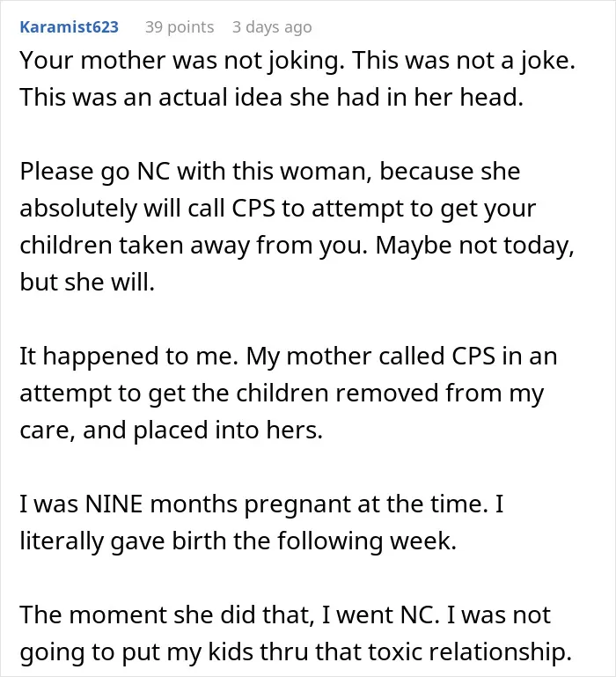Click the words Maybe not today

point(475,246)
